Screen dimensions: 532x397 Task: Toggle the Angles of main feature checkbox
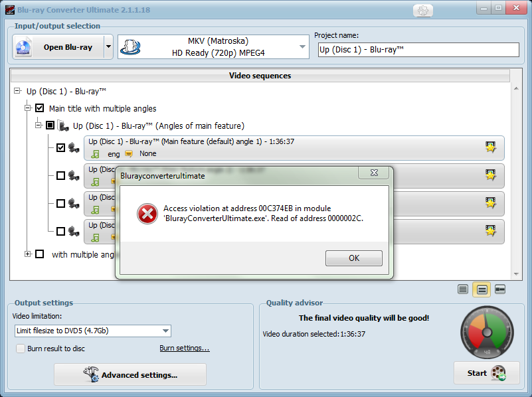pos(50,125)
